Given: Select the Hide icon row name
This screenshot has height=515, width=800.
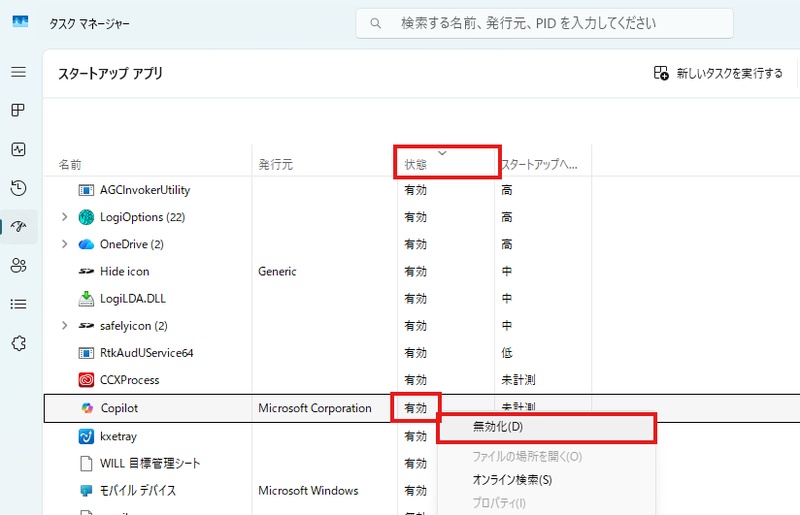Looking at the screenshot, I should (x=124, y=271).
